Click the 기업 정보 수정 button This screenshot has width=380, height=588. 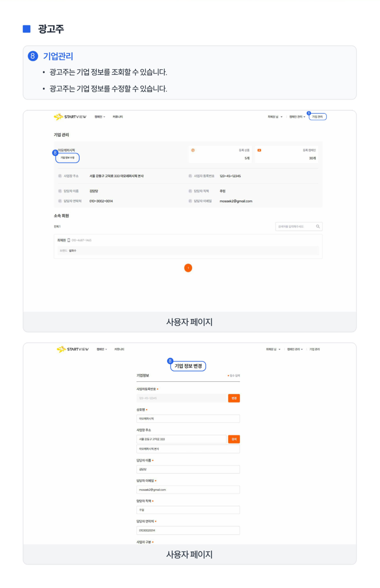67,157
